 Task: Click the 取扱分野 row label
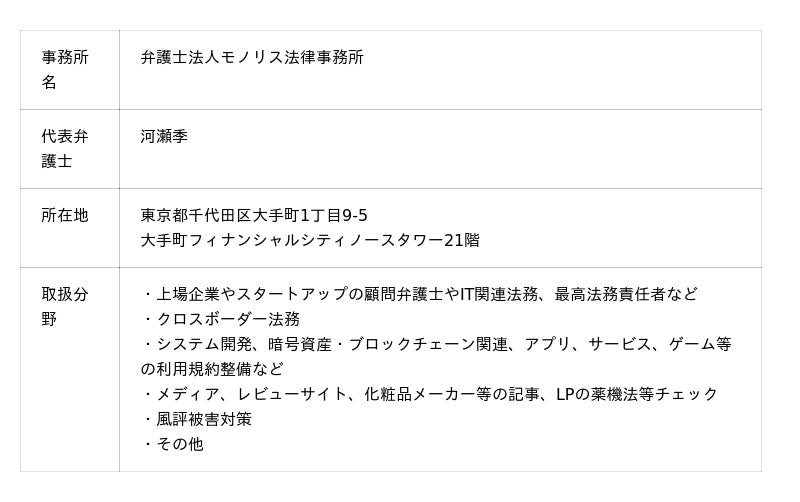64,306
